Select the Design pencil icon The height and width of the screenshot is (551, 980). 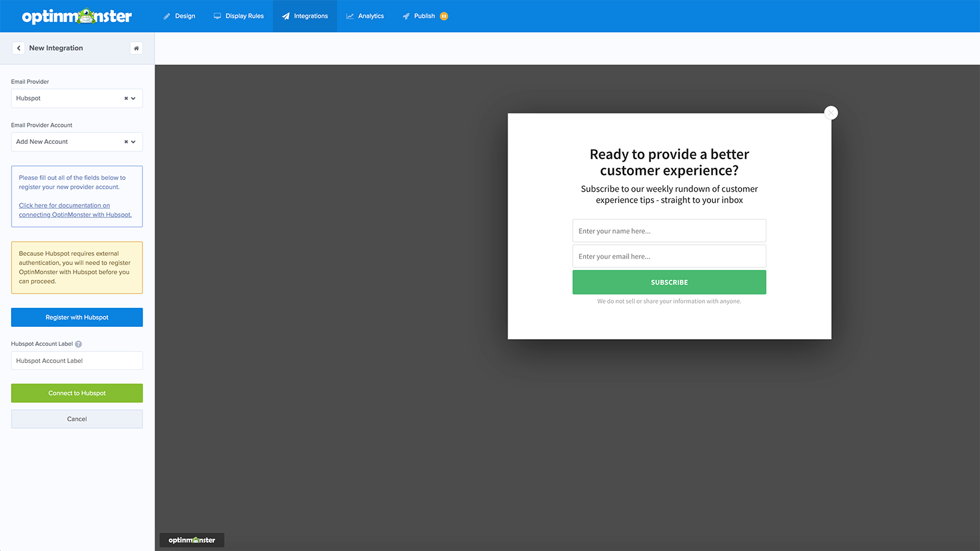165,16
